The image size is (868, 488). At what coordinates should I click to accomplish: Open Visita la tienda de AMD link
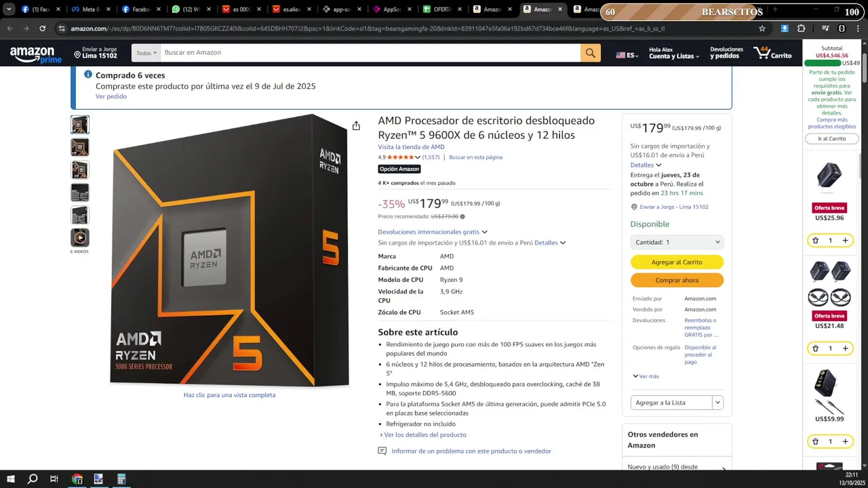pos(411,147)
